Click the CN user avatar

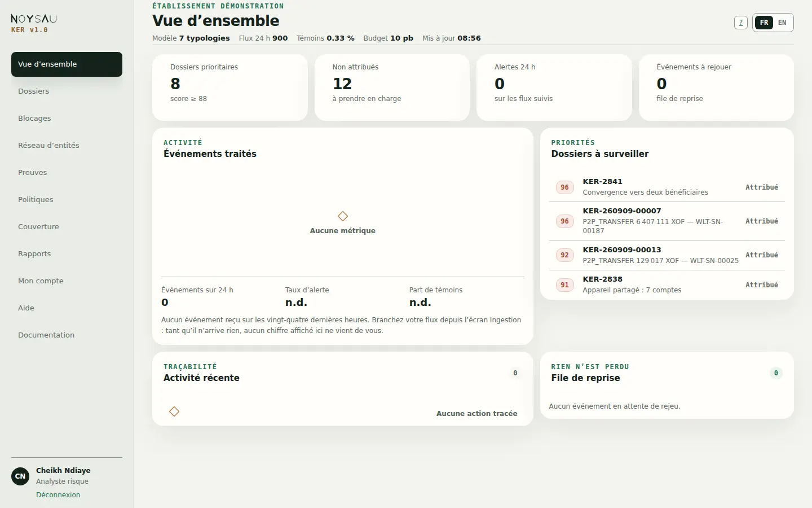pos(20,476)
